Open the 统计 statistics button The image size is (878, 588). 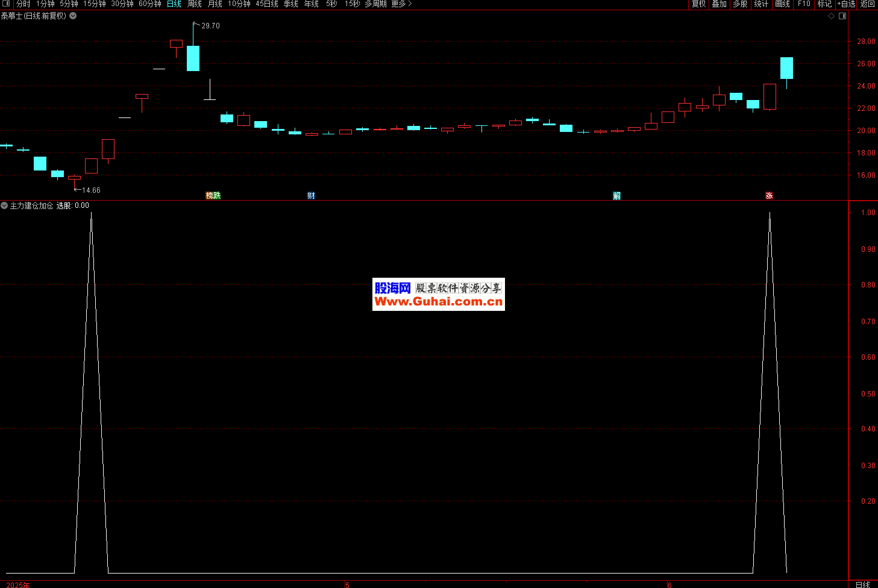(x=761, y=4)
